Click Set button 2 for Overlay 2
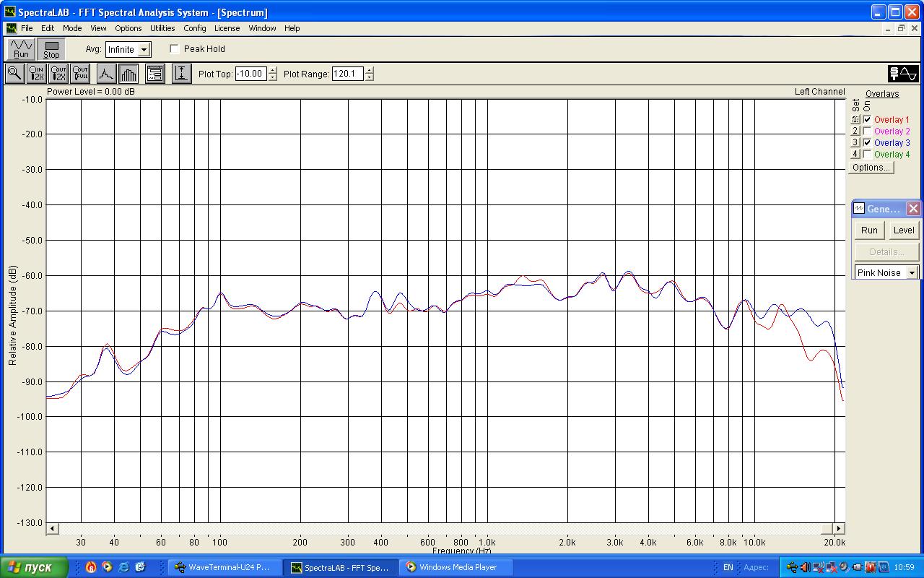This screenshot has height=578, width=924. point(855,131)
